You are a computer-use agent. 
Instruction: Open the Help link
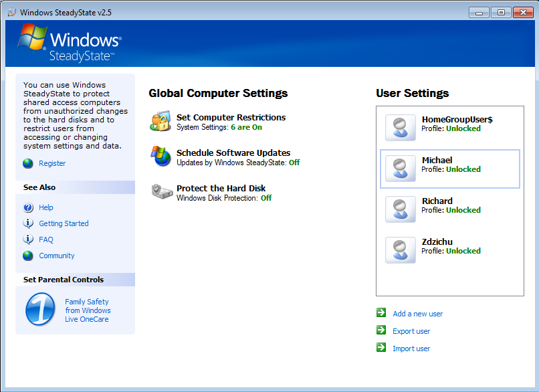click(x=46, y=207)
